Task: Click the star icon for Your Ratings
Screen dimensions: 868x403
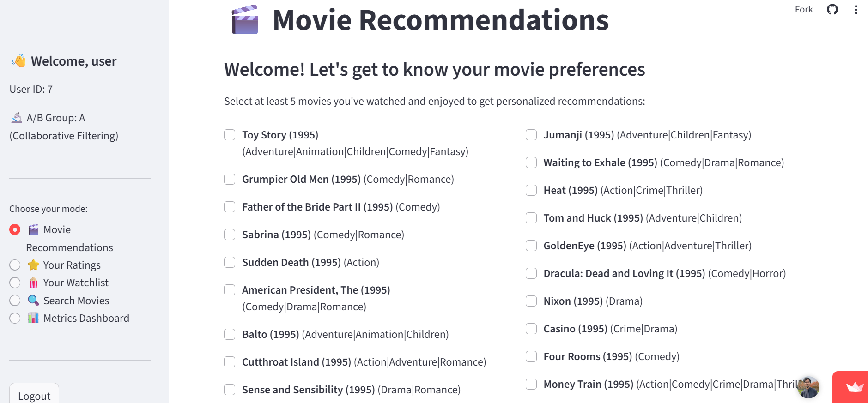Action: [x=33, y=265]
